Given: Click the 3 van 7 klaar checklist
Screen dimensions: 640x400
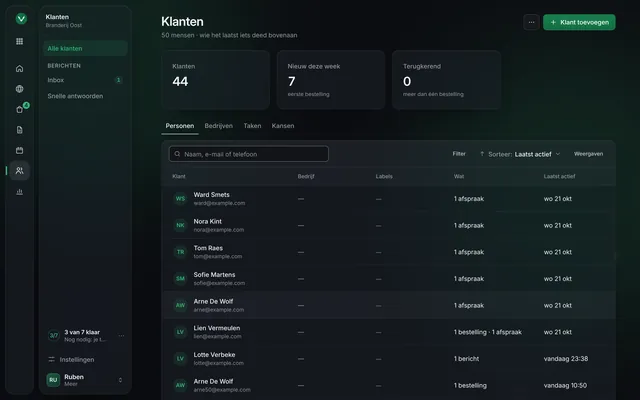Looking at the screenshot, I should (x=85, y=336).
